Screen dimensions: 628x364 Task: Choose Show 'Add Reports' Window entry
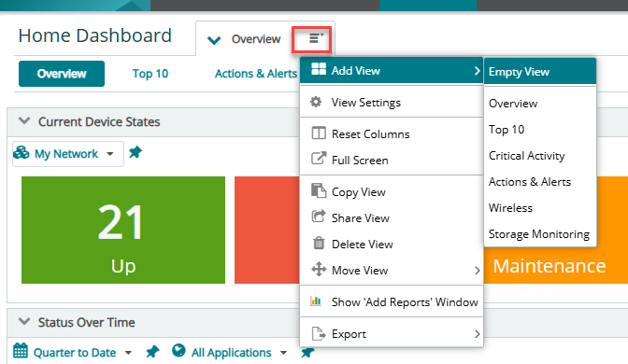392,302
